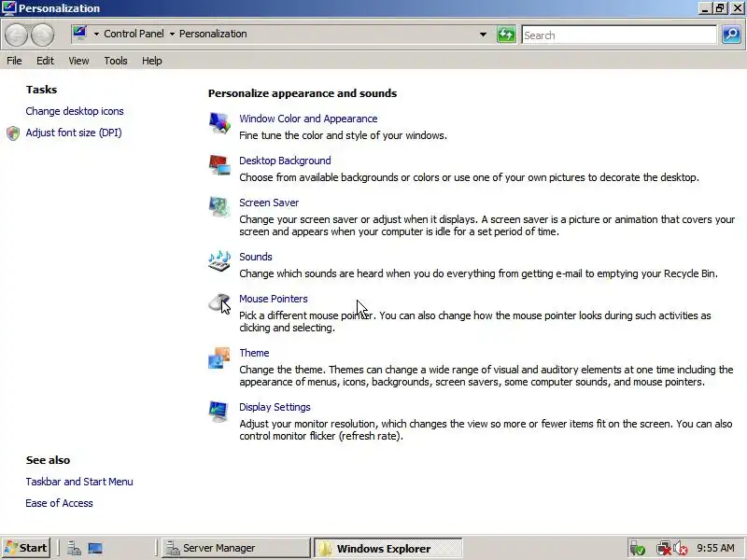The image size is (747, 560).
Task: Click Adjust font size (DPI) link
Action: (74, 133)
